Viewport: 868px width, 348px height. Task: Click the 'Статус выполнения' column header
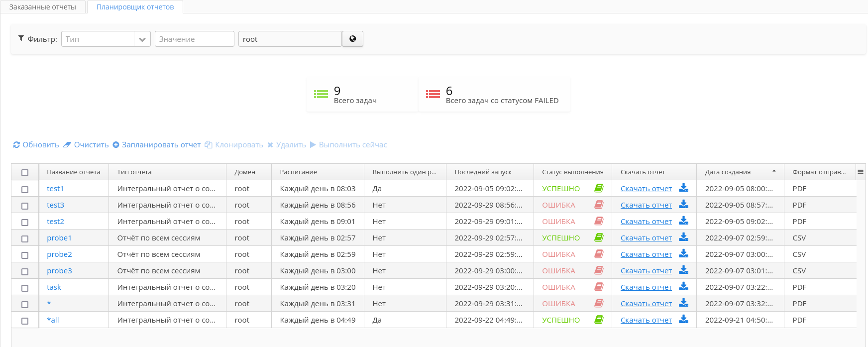(572, 172)
